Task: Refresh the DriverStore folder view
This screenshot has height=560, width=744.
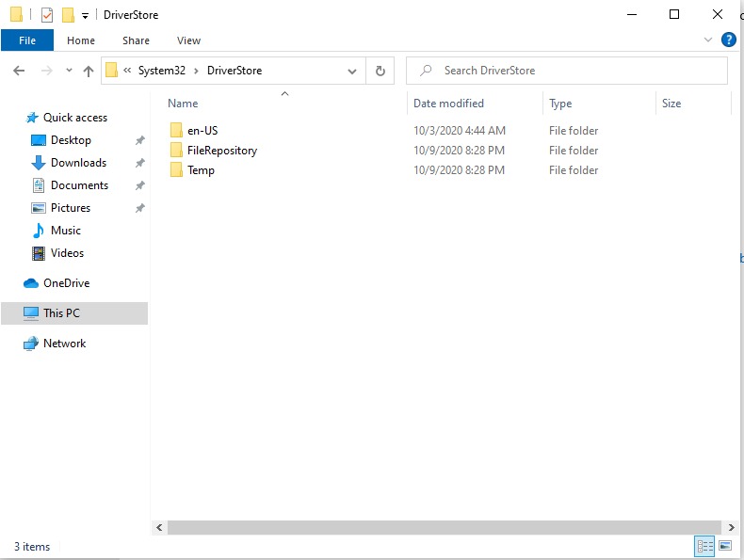Action: coord(380,71)
